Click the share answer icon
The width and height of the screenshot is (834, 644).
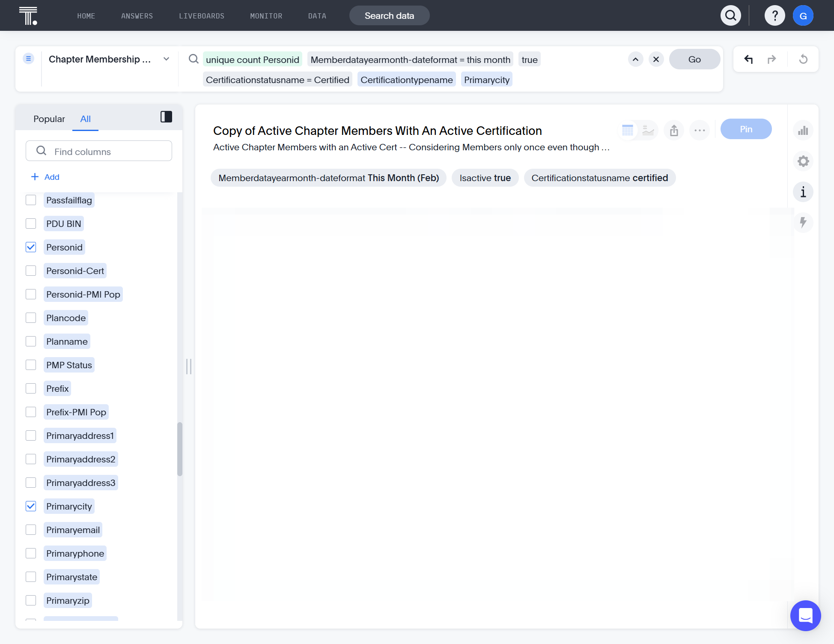tap(674, 130)
